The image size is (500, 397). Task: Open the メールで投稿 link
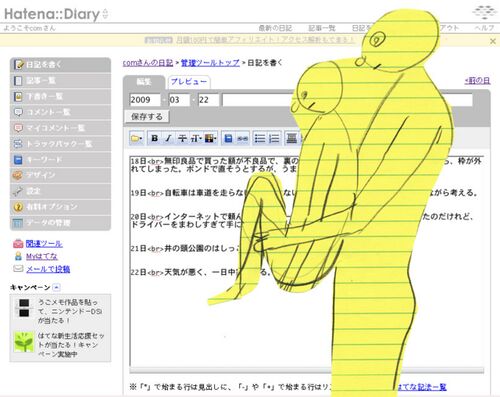[x=48, y=269]
